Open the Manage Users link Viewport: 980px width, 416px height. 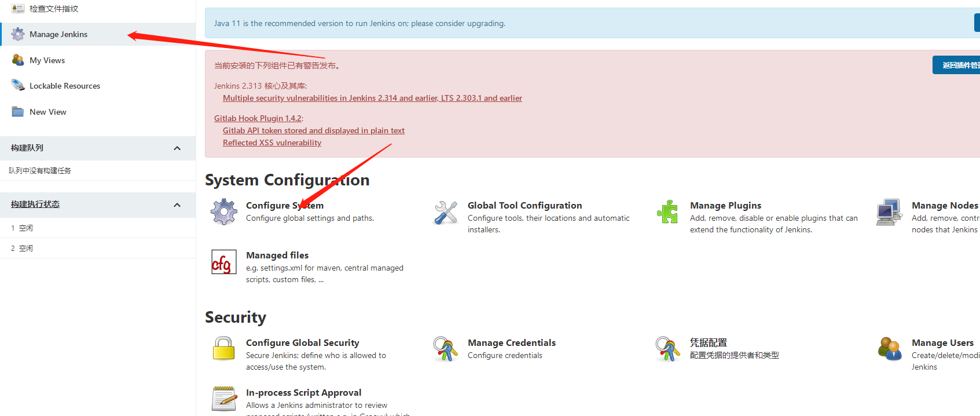(x=943, y=342)
